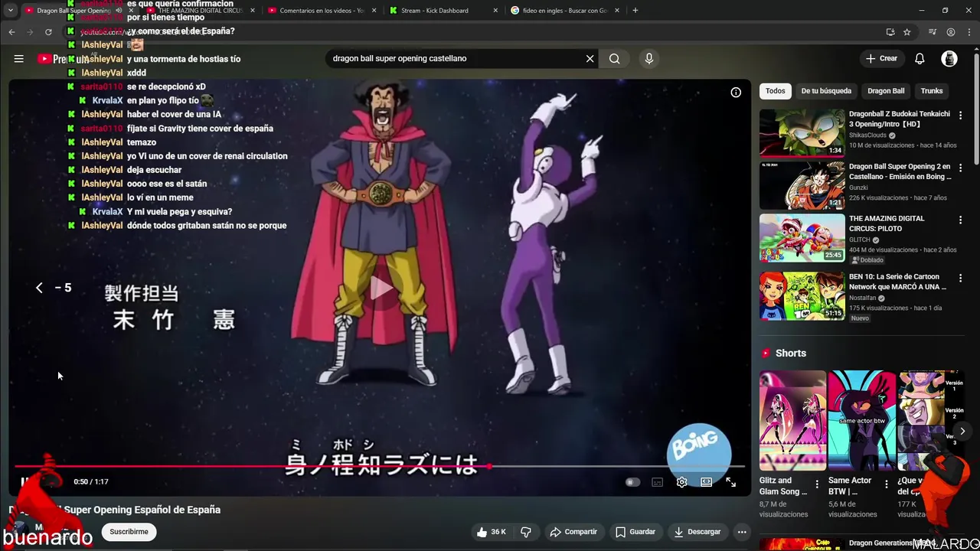Bookmark this page with the star
Screen dimensions: 980x551
point(906,32)
